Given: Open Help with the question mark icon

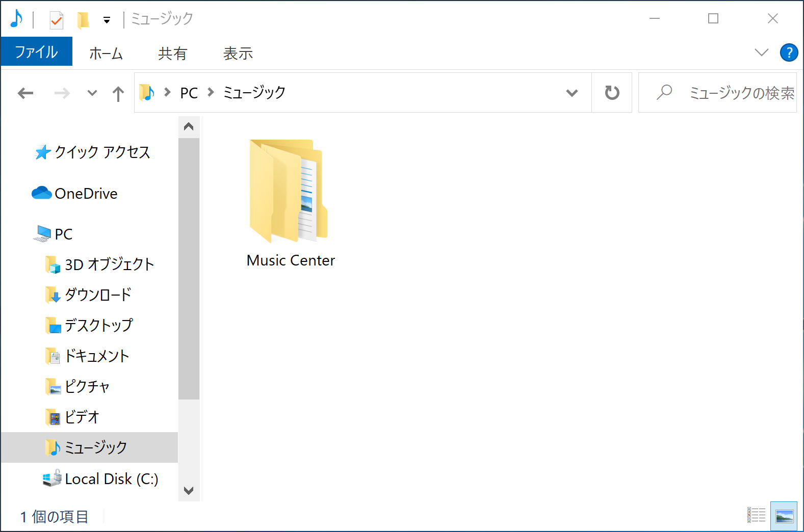Looking at the screenshot, I should pos(788,52).
